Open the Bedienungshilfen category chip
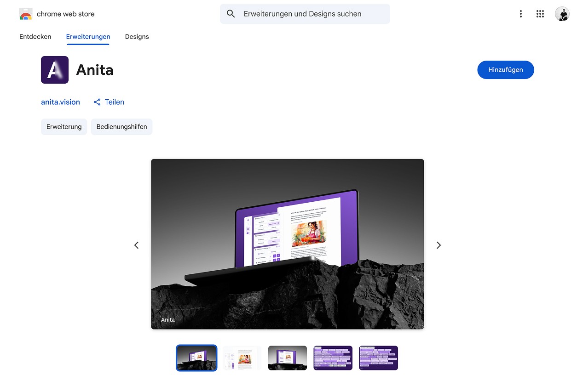The height and width of the screenshot is (392, 577). coord(121,127)
